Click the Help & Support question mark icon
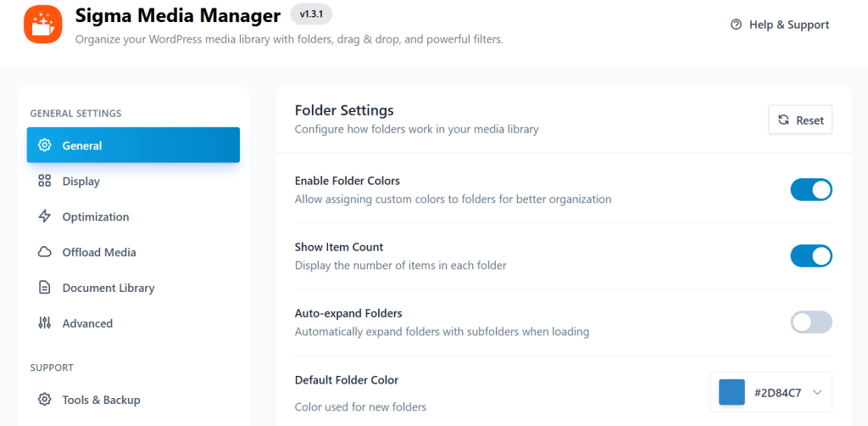Viewport: 868px width, 426px height. pyautogui.click(x=736, y=25)
